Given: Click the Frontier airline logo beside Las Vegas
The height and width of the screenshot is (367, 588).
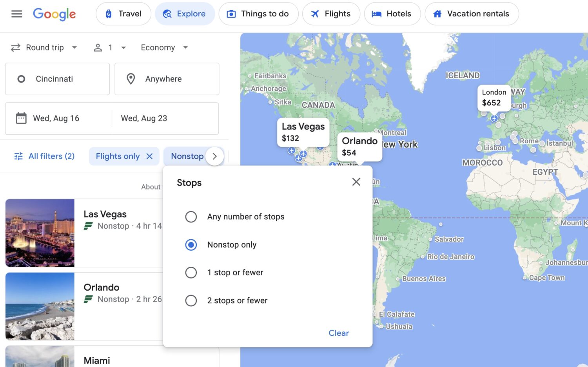Looking at the screenshot, I should 88,226.
